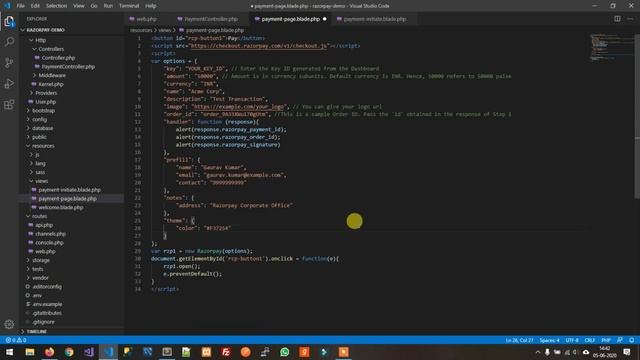The width and height of the screenshot is (640, 360).
Task: Open File Explorer from the taskbar
Action: tap(29, 352)
